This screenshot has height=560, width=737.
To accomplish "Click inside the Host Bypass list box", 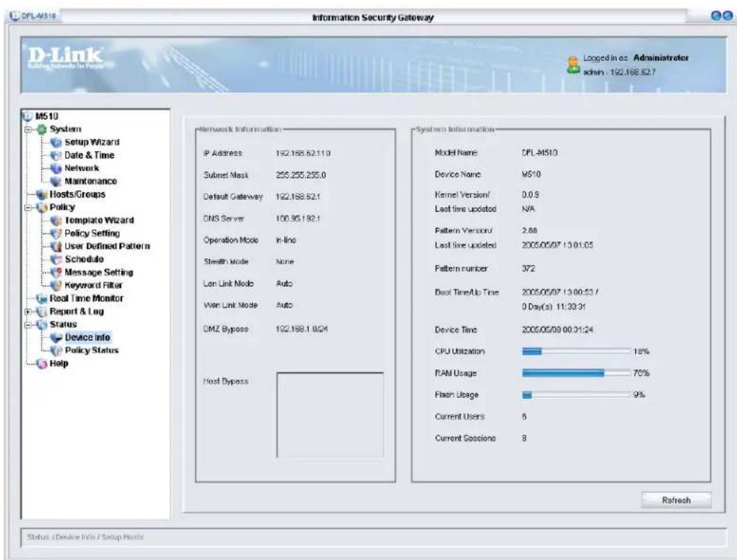I will pyautogui.click(x=331, y=415).
